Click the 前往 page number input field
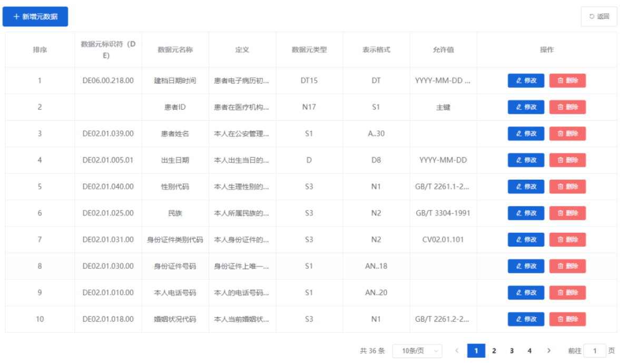 pos(595,351)
